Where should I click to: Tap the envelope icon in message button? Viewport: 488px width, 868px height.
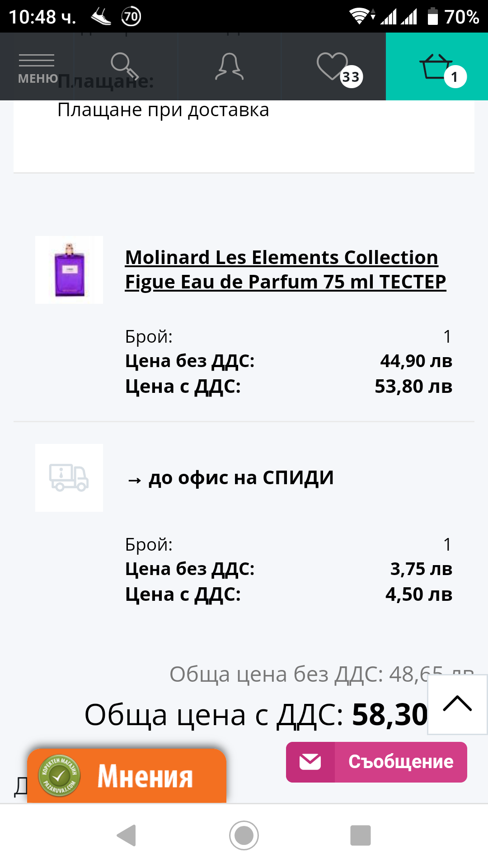[310, 762]
